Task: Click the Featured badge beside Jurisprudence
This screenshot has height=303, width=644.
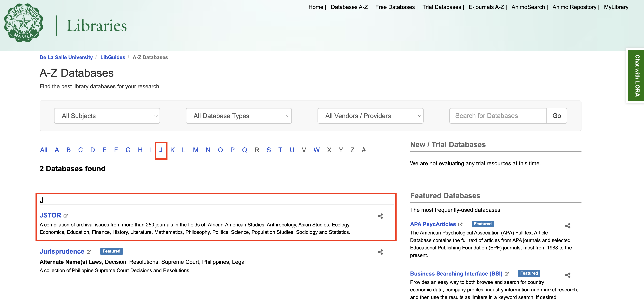Action: 111,251
